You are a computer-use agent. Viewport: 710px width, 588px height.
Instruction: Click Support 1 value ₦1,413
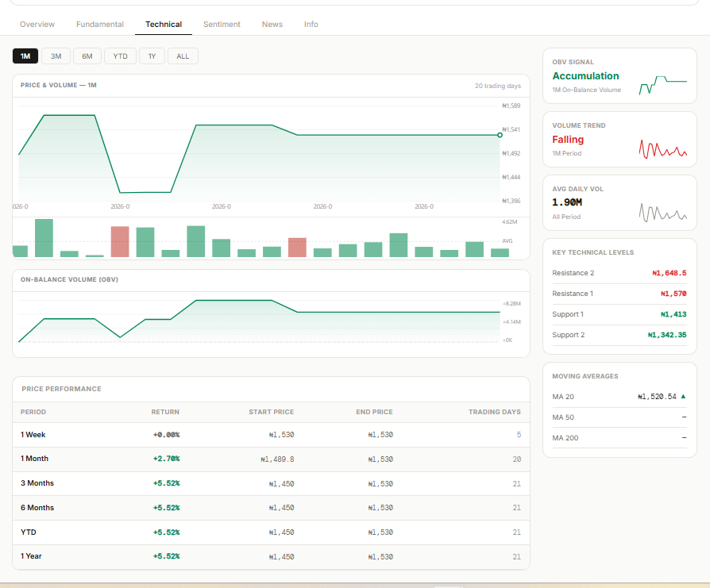[x=673, y=314]
